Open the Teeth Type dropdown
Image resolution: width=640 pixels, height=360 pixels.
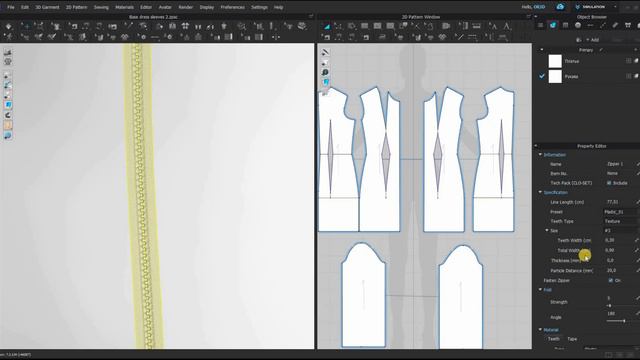621,221
